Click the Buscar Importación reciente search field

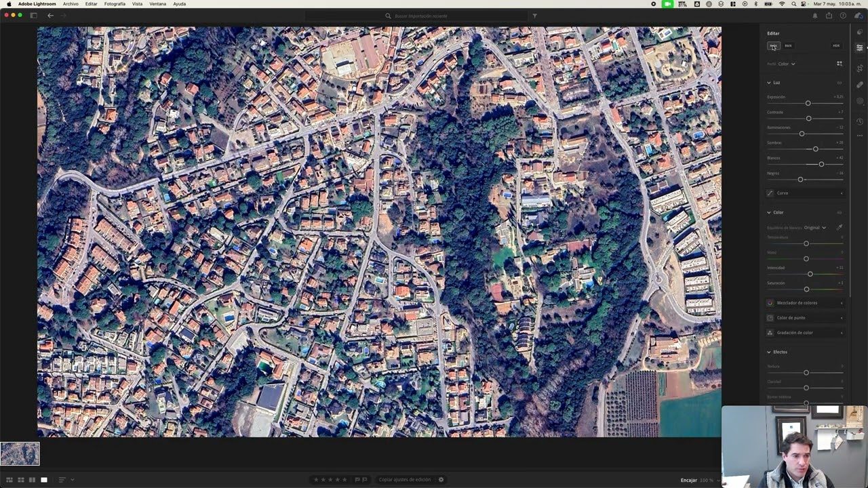coord(417,16)
